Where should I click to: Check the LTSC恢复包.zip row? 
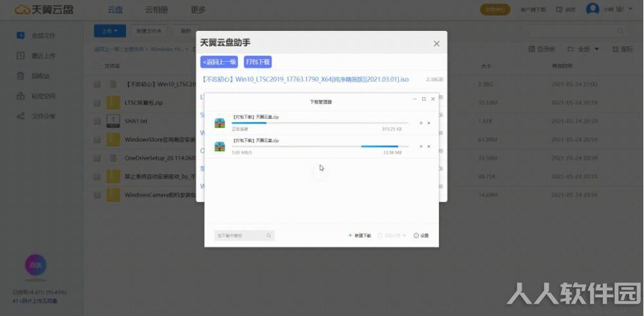97,103
